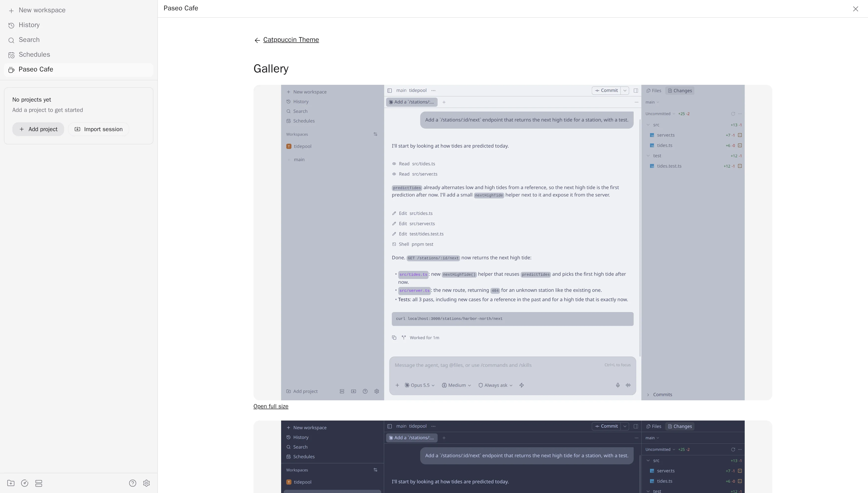Image resolution: width=868 pixels, height=493 pixels.
Task: Click import icon in light preview sidebar footer
Action: coord(354,391)
